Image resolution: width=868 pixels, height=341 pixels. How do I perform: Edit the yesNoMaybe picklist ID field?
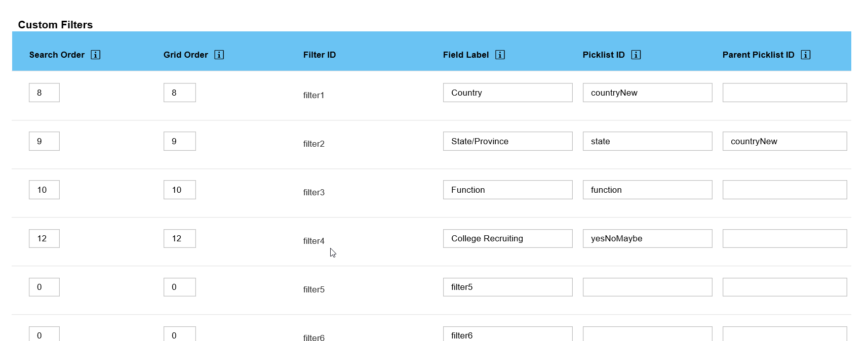(647, 238)
